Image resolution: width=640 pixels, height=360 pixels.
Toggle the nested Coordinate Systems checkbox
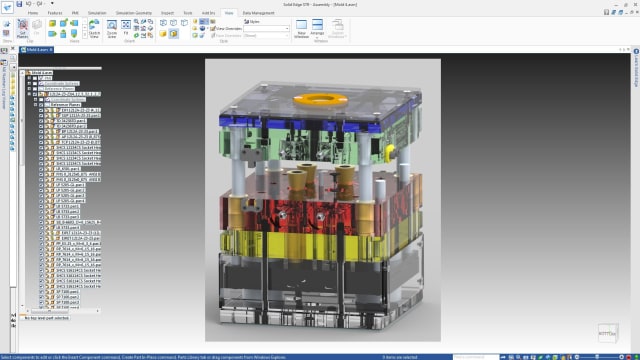(x=41, y=99)
